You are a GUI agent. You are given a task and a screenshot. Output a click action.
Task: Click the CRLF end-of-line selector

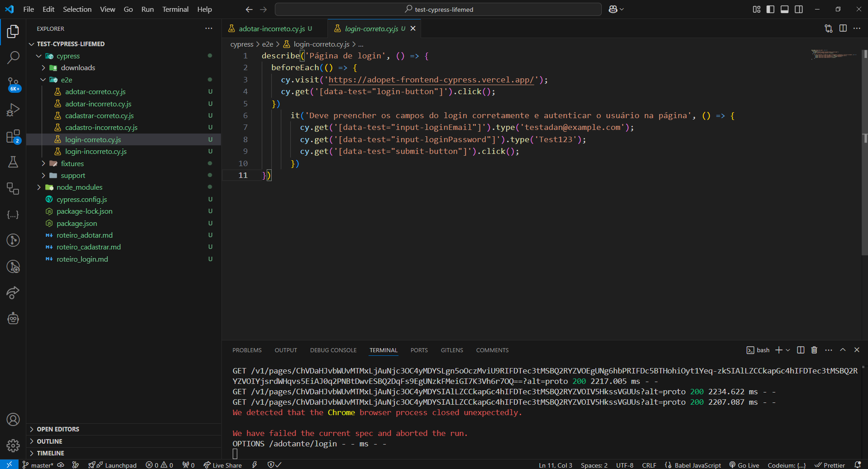(649, 465)
